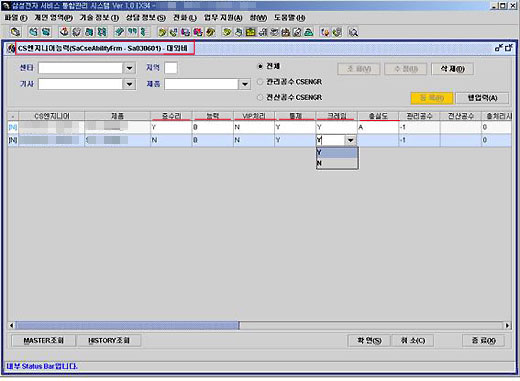Image resolution: width=520 pixels, height=381 pixels.
Task: Open the 기사 dropdown list
Action: pyautogui.click(x=129, y=84)
